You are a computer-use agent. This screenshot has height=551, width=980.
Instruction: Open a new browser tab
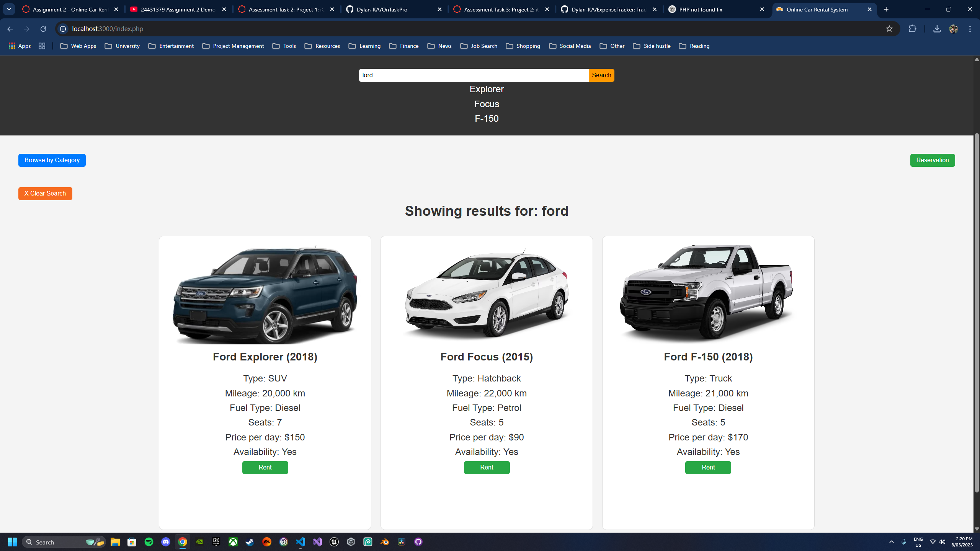coord(886,9)
